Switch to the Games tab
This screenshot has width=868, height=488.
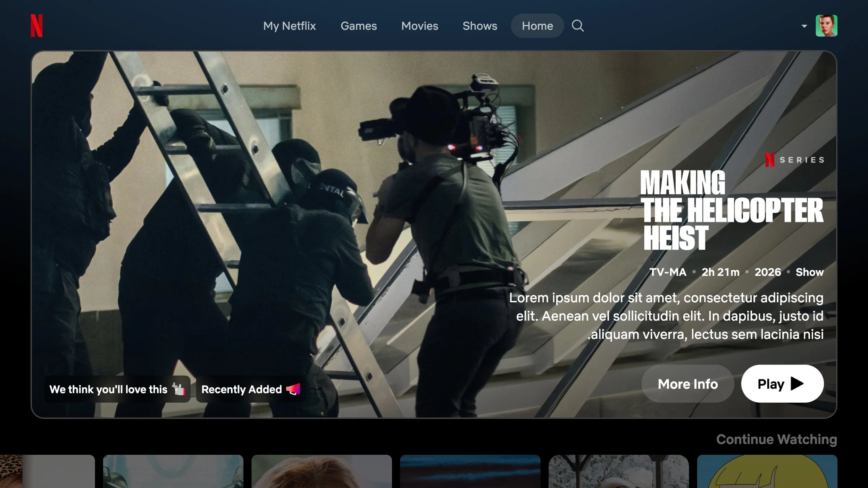[x=359, y=26]
